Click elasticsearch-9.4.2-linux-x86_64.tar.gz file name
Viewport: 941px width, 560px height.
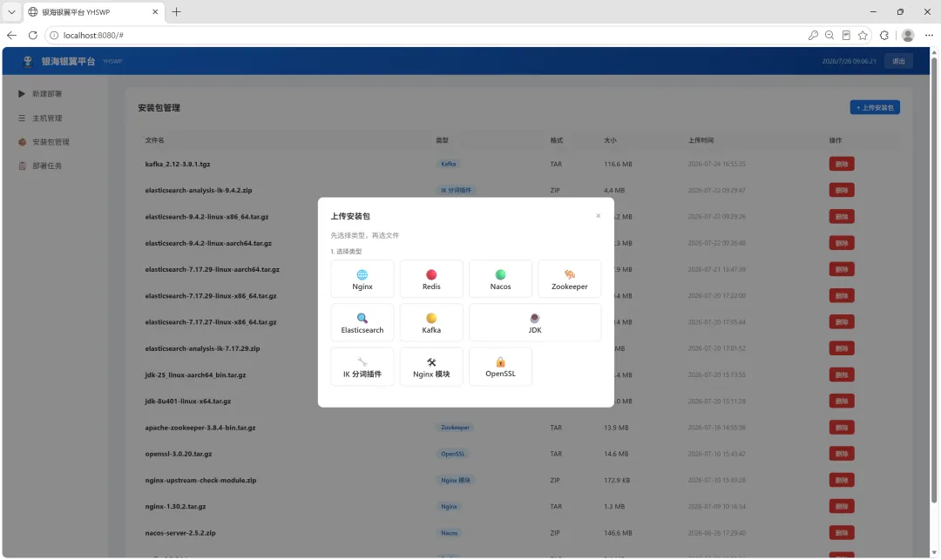[206, 217]
